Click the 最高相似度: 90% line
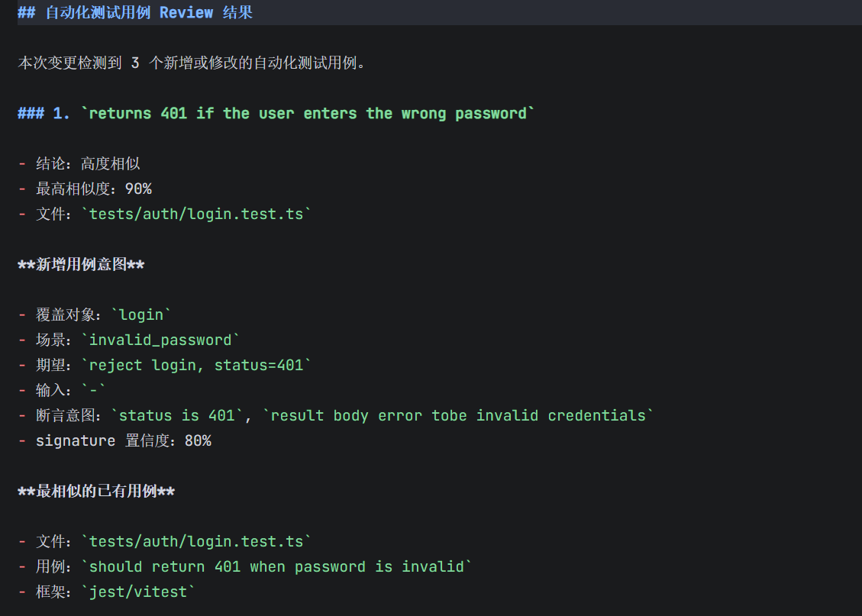 (93, 189)
